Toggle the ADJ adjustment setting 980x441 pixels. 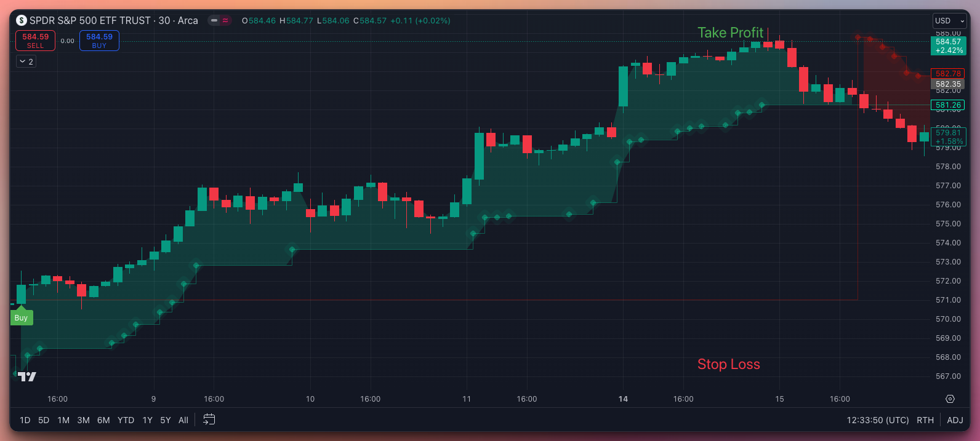click(x=955, y=420)
